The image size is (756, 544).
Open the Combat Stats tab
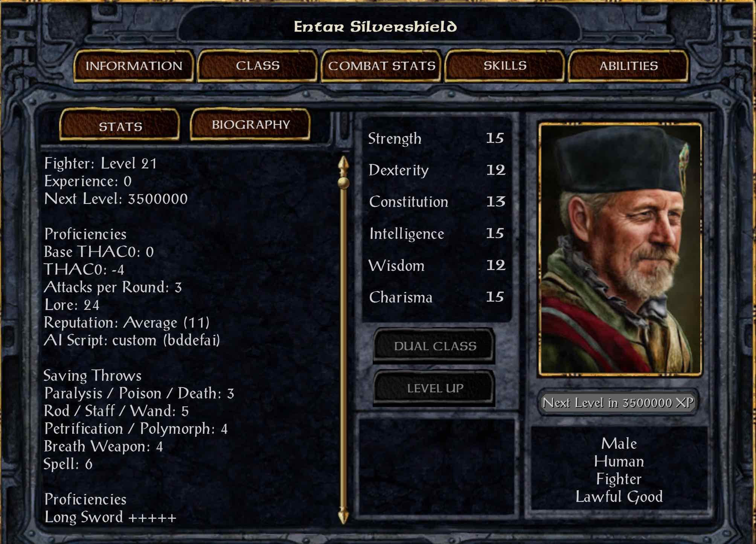pos(381,66)
